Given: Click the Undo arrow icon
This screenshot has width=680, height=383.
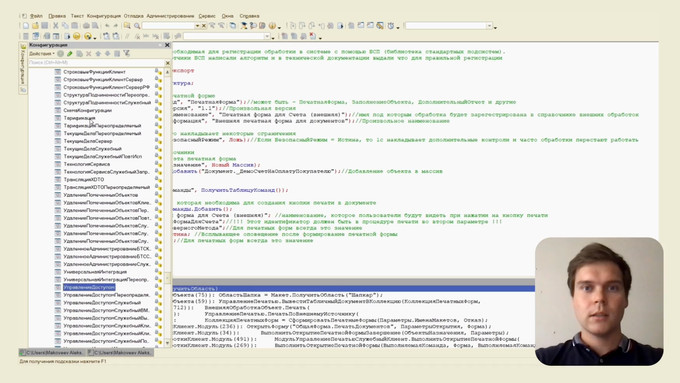Looking at the screenshot, I should [x=107, y=26].
